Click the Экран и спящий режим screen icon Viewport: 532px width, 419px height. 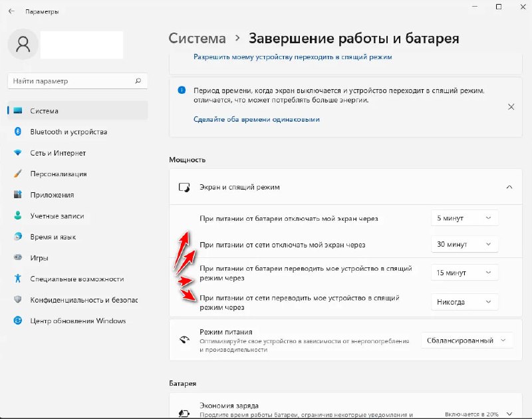[x=184, y=188]
